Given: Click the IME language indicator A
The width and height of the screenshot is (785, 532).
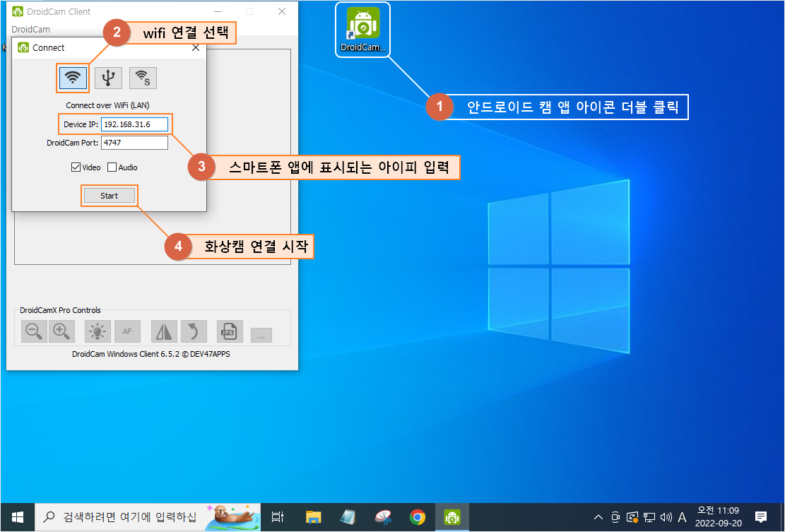Looking at the screenshot, I should click(x=682, y=517).
